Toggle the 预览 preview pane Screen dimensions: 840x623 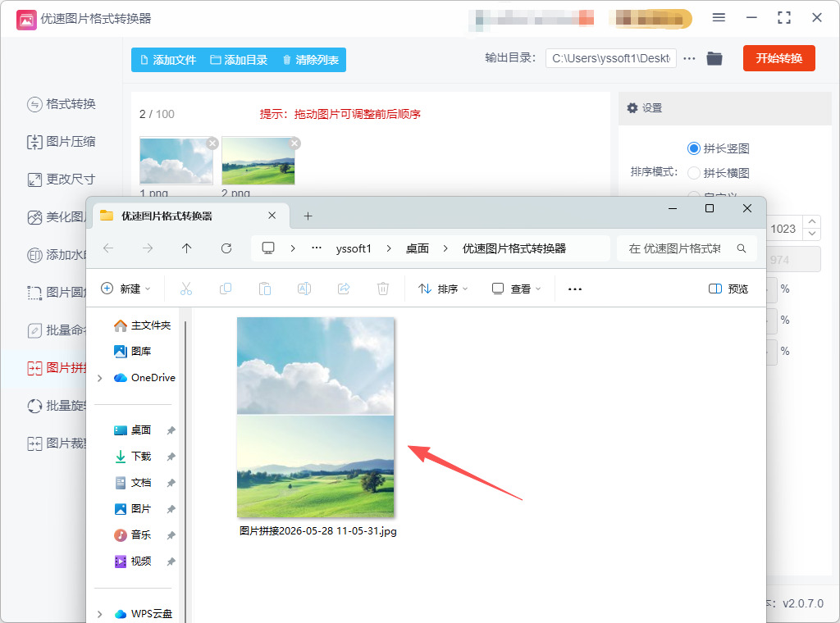pyautogui.click(x=728, y=289)
